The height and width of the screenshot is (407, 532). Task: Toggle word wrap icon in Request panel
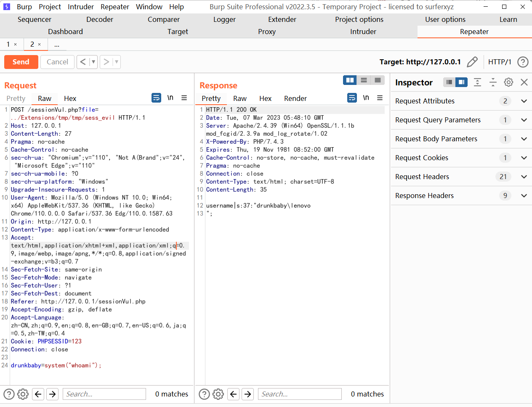pyautogui.click(x=156, y=98)
